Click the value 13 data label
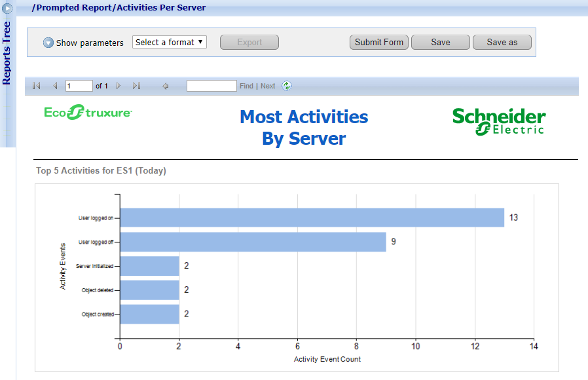The width and height of the screenshot is (588, 380). pos(513,218)
